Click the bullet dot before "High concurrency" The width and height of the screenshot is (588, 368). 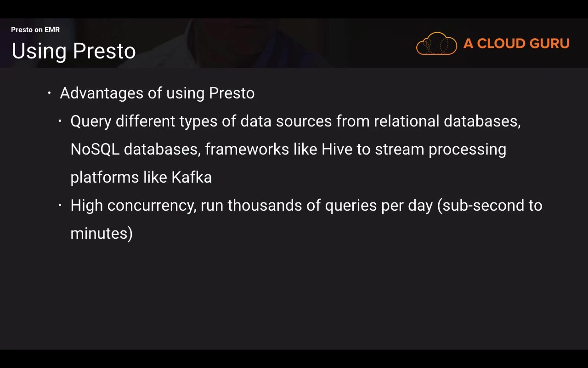pos(60,205)
